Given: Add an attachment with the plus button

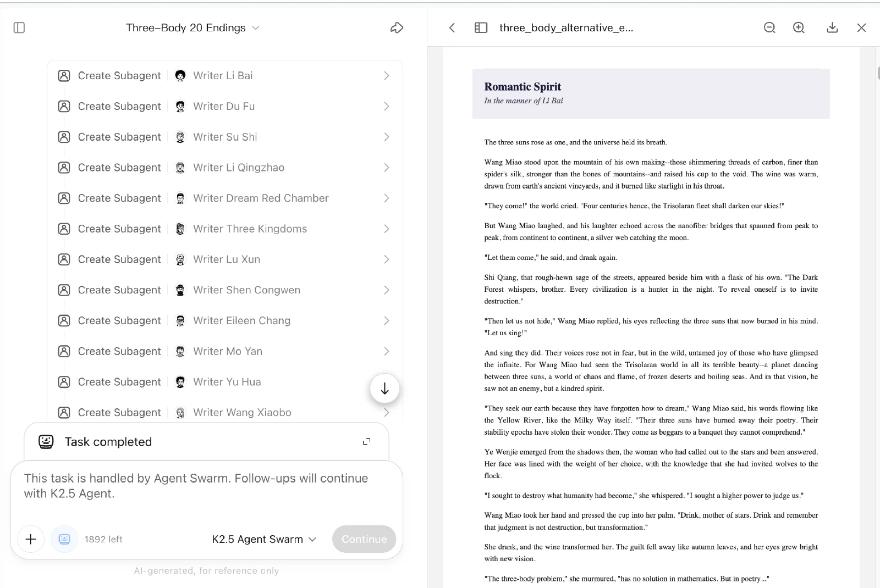Looking at the screenshot, I should tap(31, 539).
